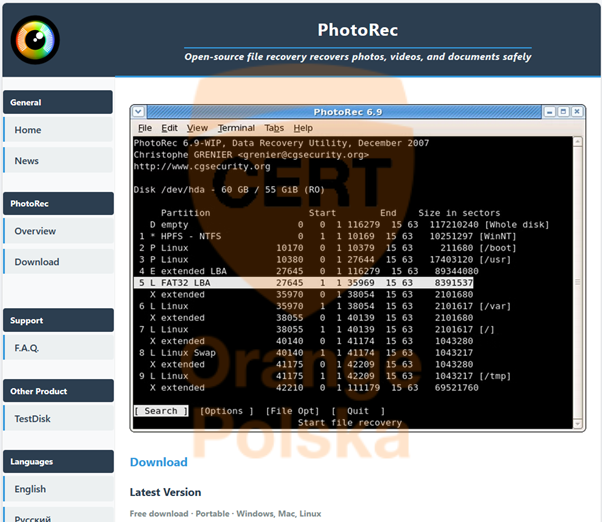
Task: Open the View menu in terminal
Action: pos(197,128)
